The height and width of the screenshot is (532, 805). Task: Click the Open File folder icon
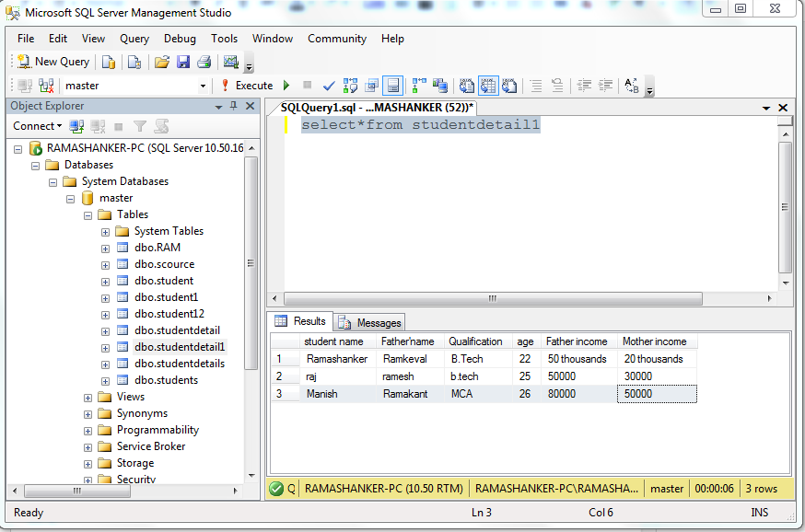[x=162, y=62]
